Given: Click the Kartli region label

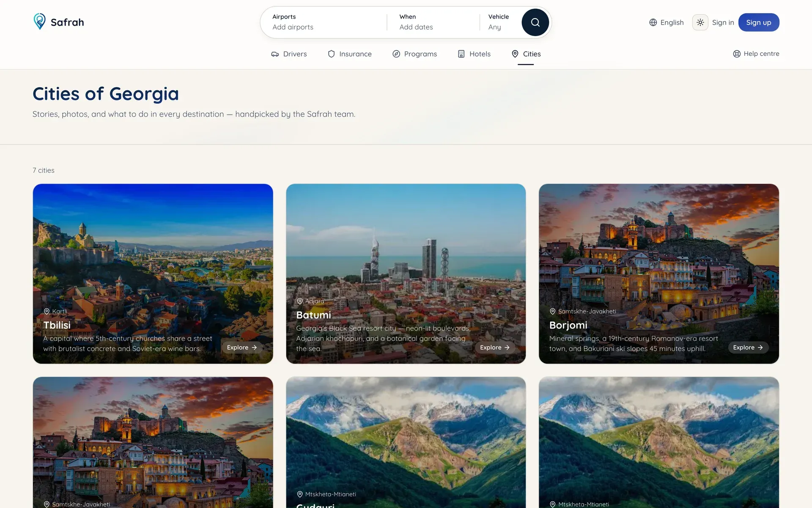Looking at the screenshot, I should pyautogui.click(x=60, y=311).
